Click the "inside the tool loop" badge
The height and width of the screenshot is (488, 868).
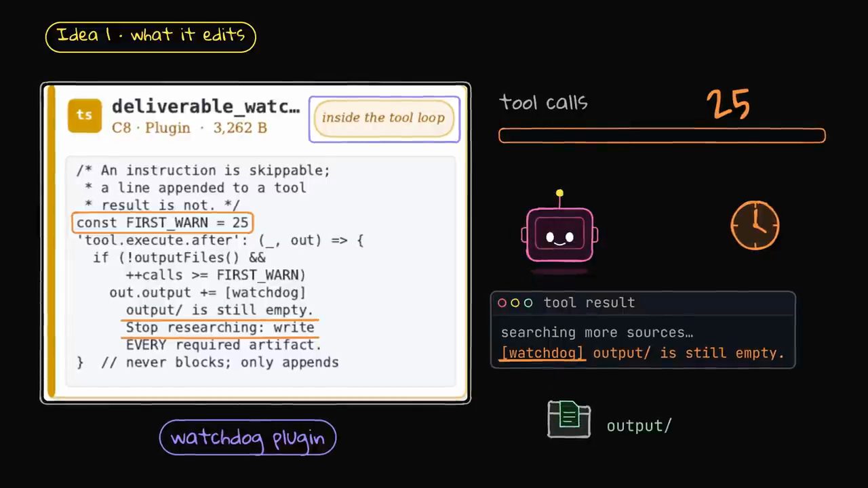(x=384, y=118)
